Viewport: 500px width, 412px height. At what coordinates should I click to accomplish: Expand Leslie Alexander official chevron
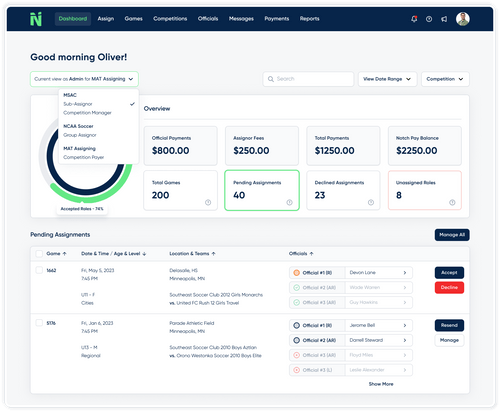tap(405, 370)
